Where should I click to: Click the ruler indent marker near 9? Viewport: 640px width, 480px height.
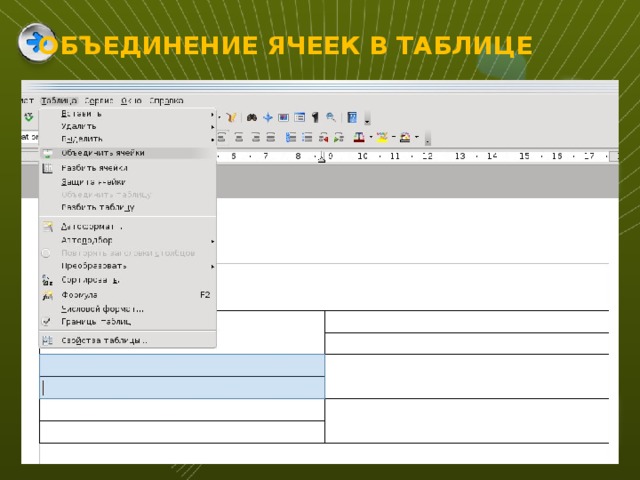(322, 157)
